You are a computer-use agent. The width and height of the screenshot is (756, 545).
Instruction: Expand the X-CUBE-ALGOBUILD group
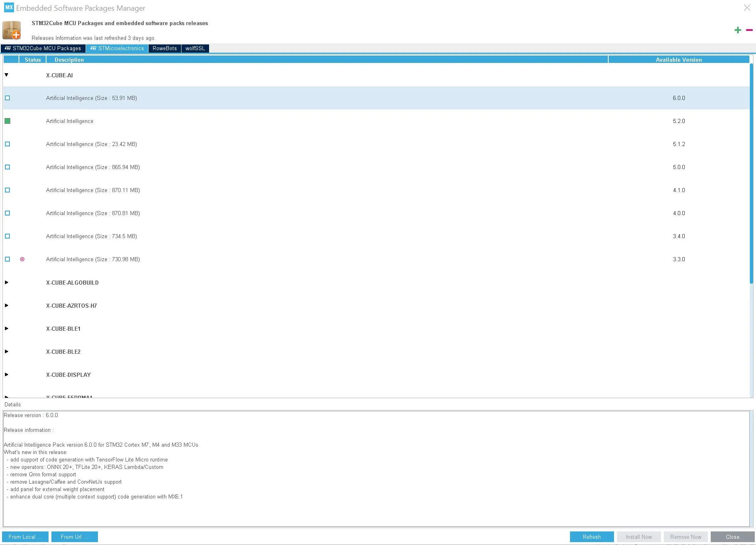tap(7, 283)
